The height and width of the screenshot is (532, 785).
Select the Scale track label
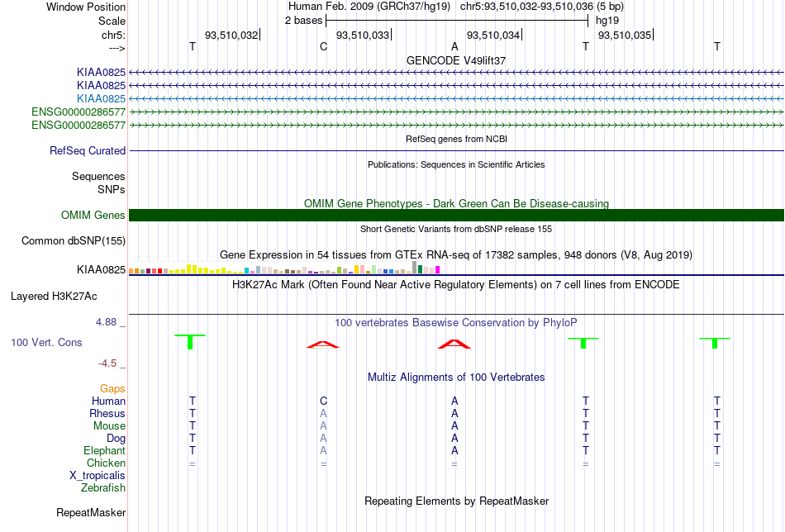(112, 21)
